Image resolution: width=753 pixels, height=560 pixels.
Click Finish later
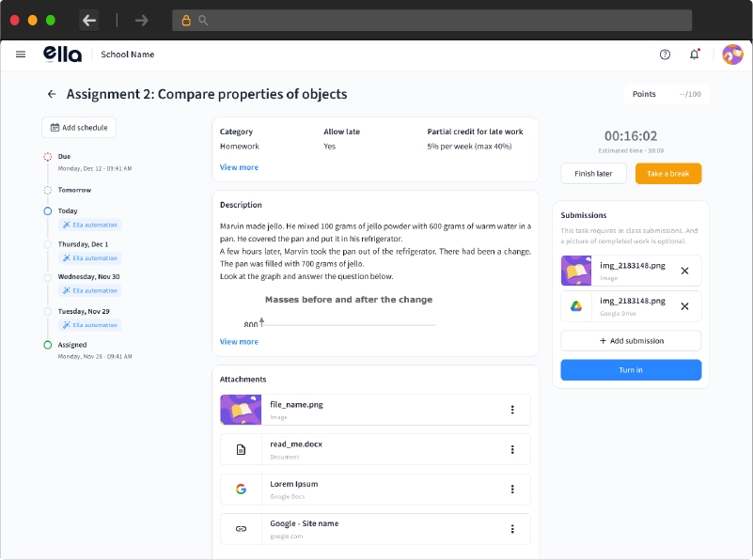tap(594, 174)
